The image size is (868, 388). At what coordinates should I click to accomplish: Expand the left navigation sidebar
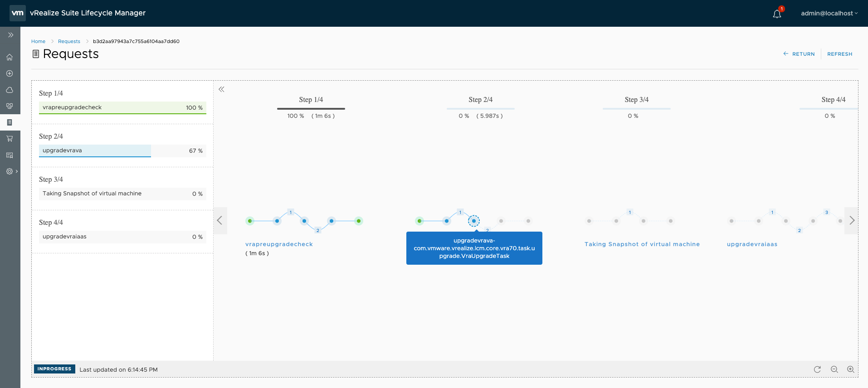[x=10, y=35]
